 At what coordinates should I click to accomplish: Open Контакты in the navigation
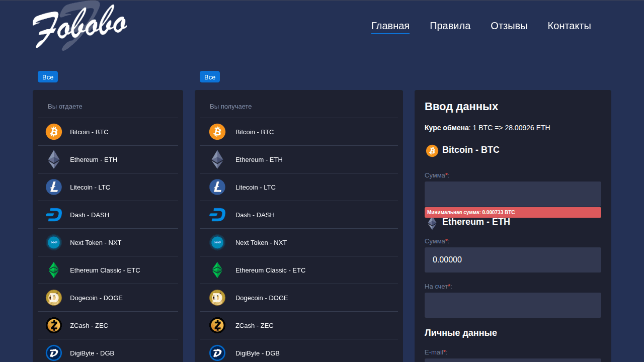coord(569,26)
